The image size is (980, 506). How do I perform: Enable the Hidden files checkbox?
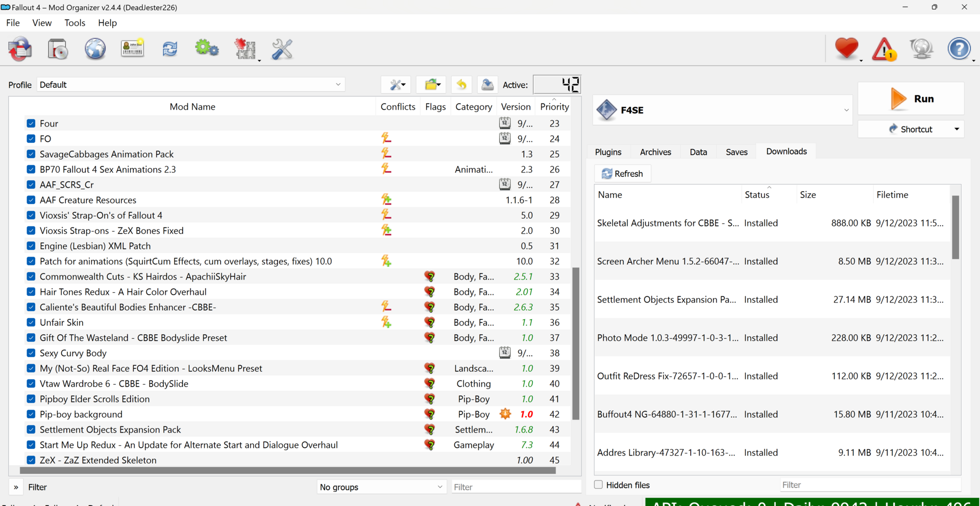coord(599,485)
